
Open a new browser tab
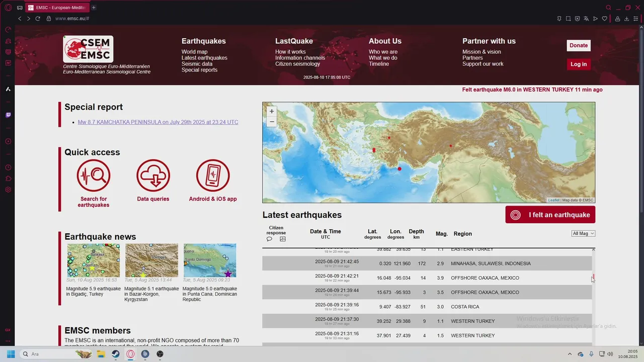click(94, 8)
